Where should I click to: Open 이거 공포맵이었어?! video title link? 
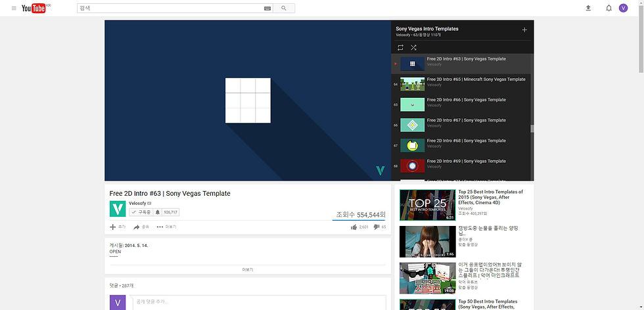[490, 270]
